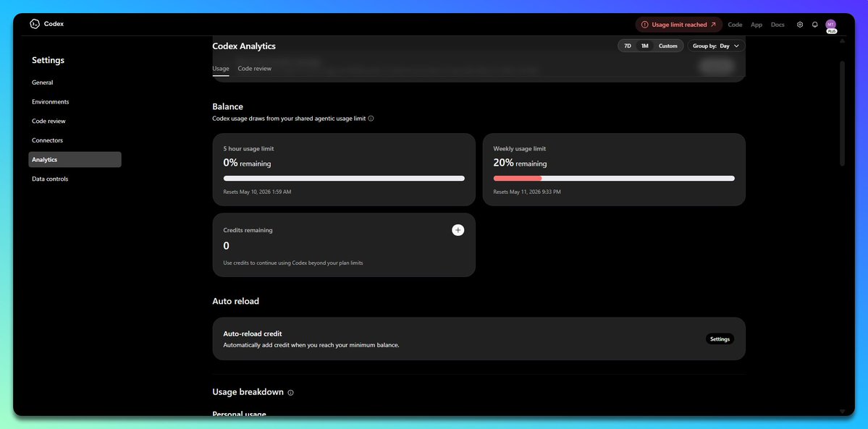Open the notifications bell icon
Screen dimensions: 868x429
point(815,25)
